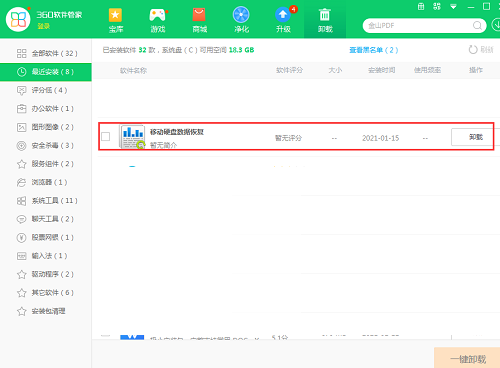Click the download arrow icon beside search
Viewport: 500px width, 368px height.
coord(496,25)
